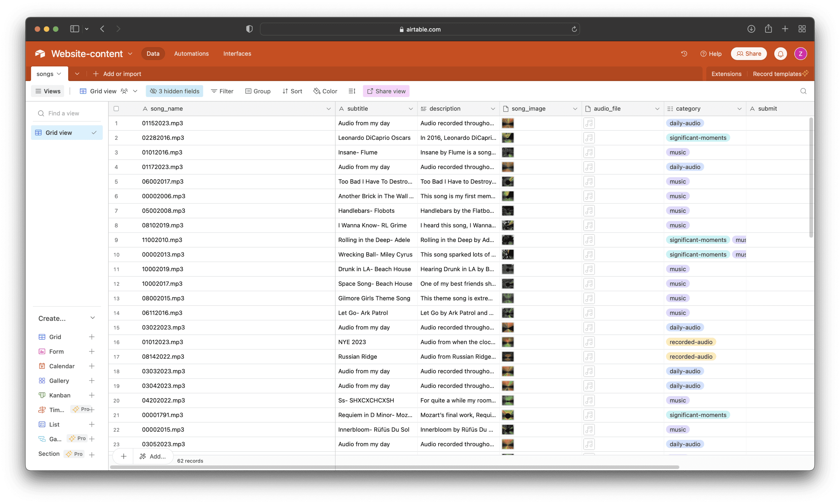The width and height of the screenshot is (840, 504).
Task: Open the Color options
Action: point(325,91)
